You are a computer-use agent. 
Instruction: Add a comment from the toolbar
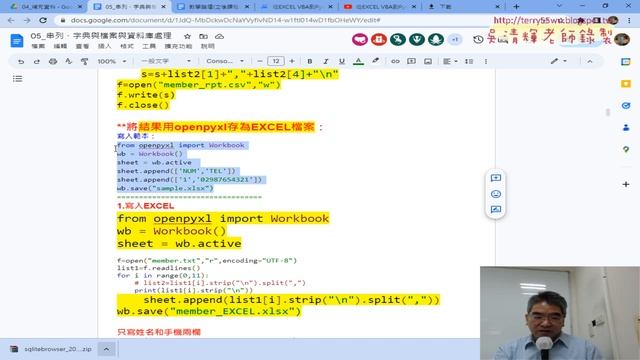[411, 61]
